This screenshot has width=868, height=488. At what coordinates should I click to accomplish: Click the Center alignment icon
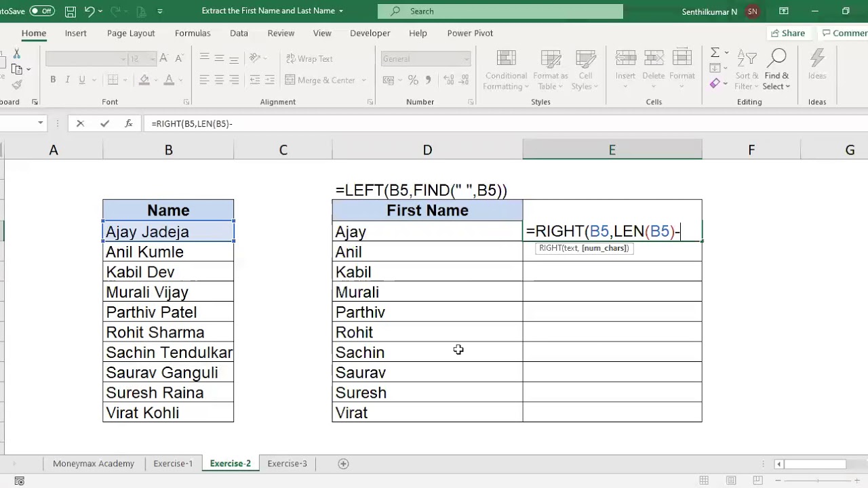click(x=219, y=80)
